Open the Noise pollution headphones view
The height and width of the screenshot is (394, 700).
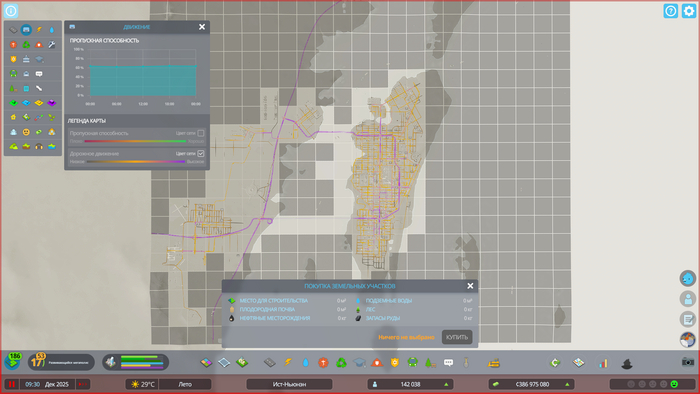coord(39,146)
